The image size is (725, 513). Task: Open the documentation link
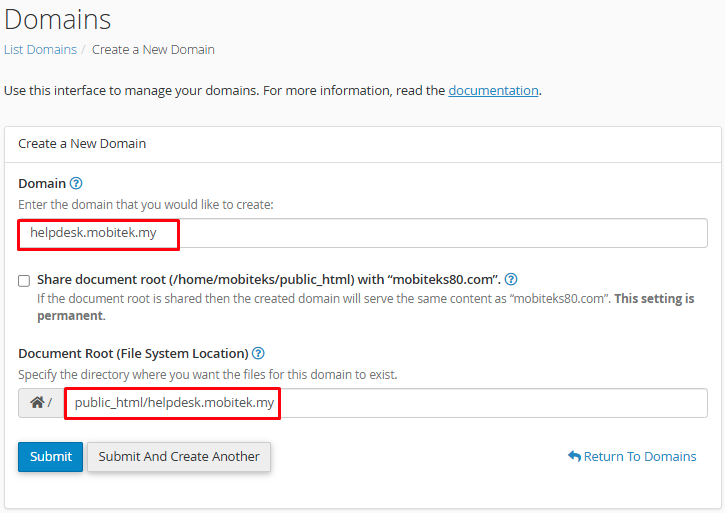[x=493, y=90]
